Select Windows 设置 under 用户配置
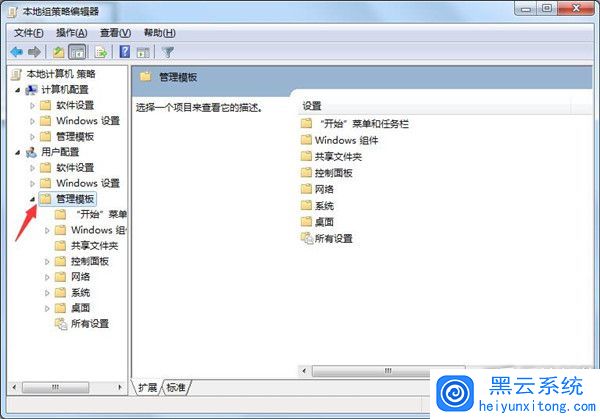 [88, 183]
